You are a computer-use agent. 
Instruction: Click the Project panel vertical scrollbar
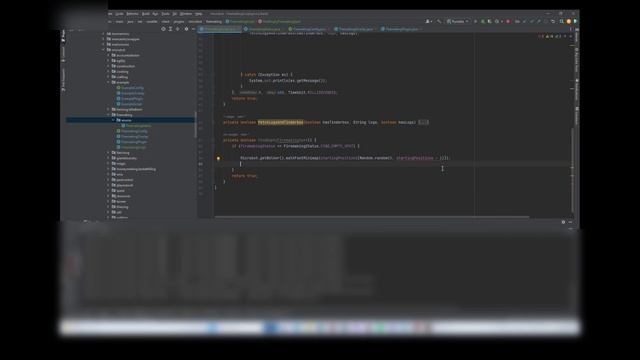(196, 124)
